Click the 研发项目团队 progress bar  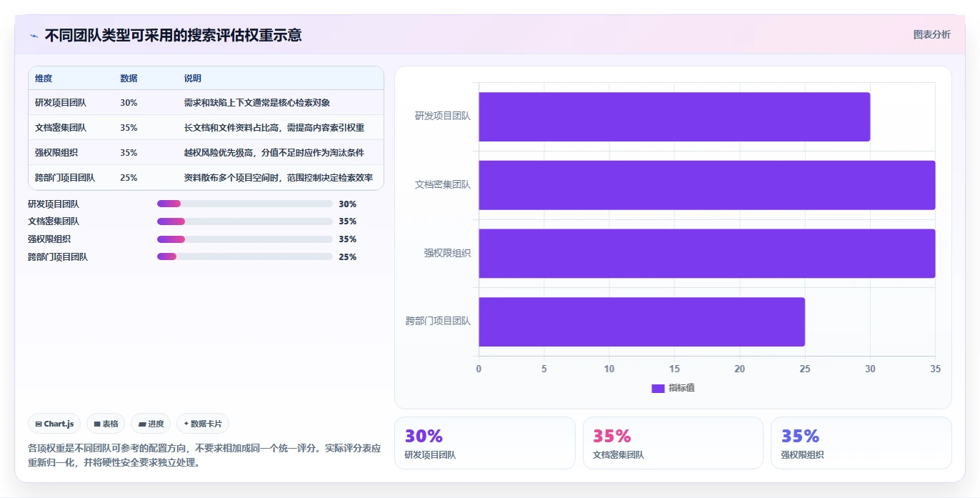(245, 204)
